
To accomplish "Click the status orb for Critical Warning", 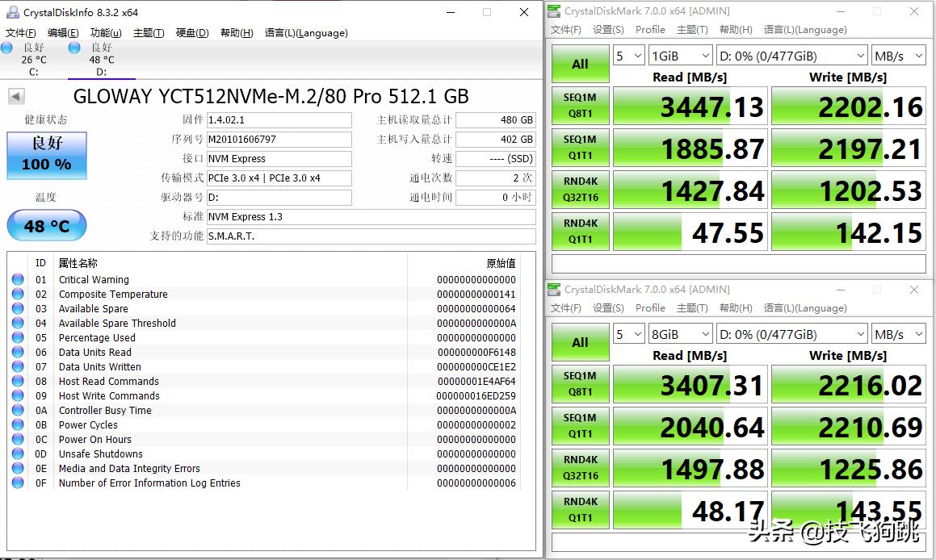I will [x=18, y=280].
